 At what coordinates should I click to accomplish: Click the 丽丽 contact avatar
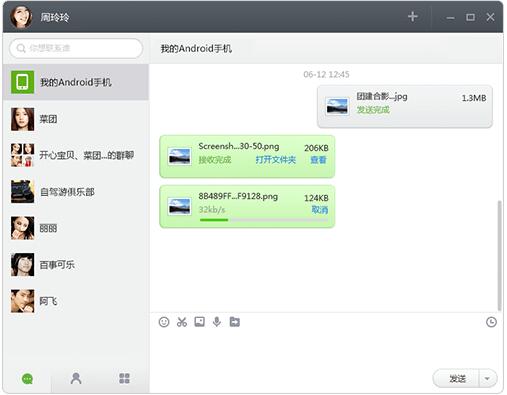point(22,228)
